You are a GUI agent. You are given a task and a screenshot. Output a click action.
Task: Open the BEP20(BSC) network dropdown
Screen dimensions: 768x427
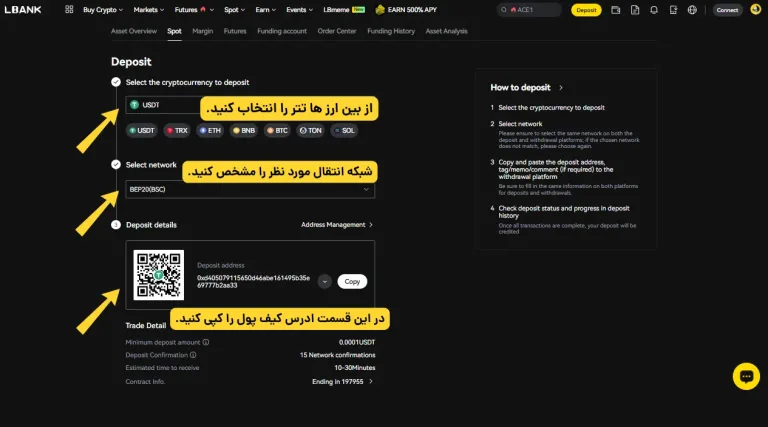[250, 190]
